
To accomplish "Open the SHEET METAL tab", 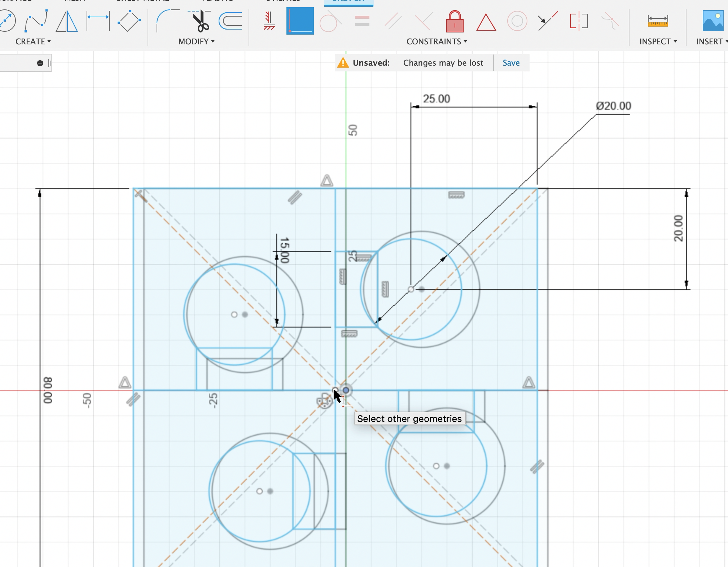I will (x=142, y=1).
